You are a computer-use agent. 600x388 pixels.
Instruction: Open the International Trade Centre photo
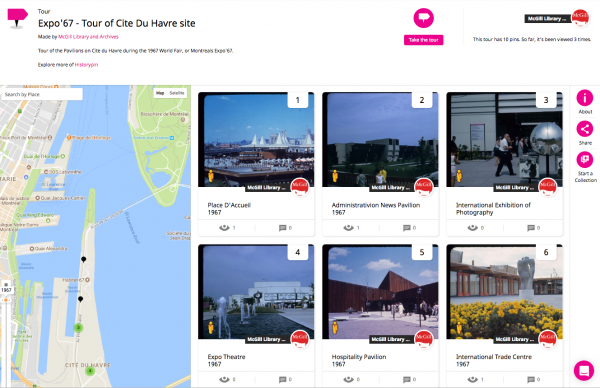click(504, 292)
